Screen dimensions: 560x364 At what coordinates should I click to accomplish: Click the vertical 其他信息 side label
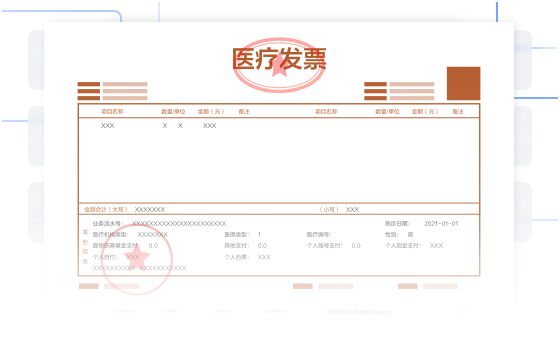[x=85, y=246]
